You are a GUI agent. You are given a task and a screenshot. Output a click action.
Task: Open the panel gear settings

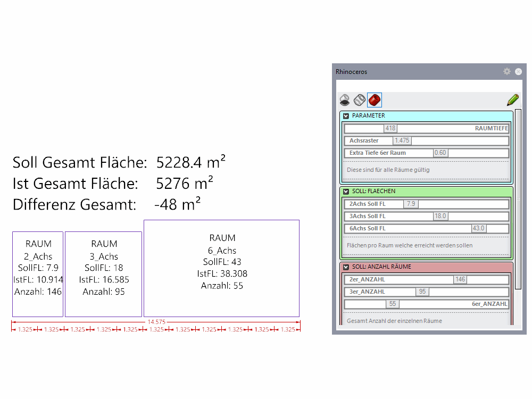[x=506, y=71]
